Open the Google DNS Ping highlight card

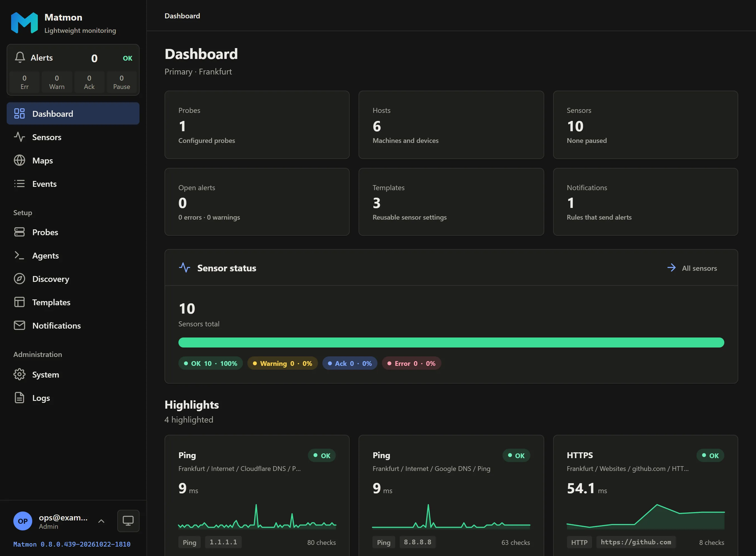pyautogui.click(x=451, y=495)
